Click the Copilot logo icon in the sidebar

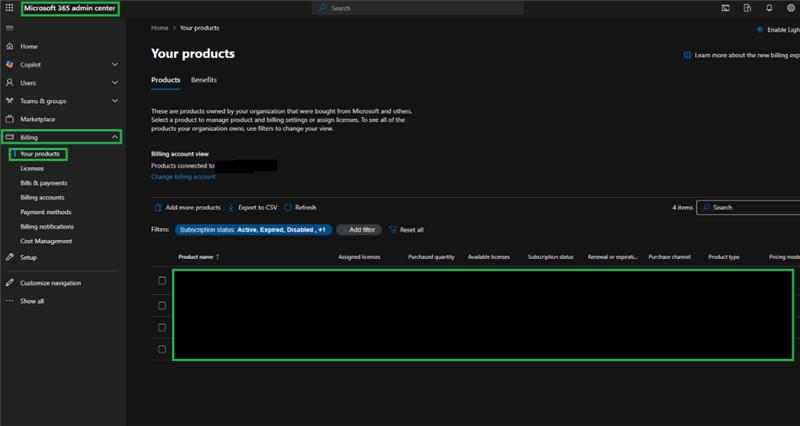pos(9,65)
